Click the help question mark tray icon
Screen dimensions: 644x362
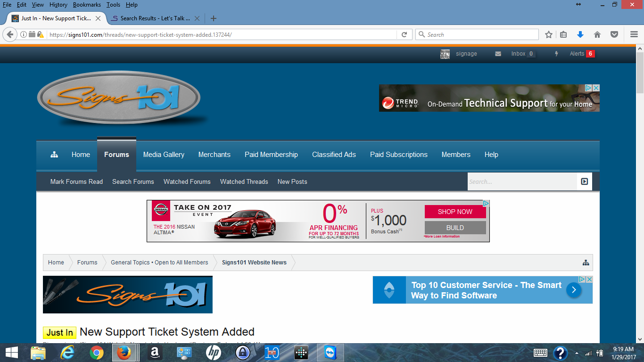click(x=560, y=353)
